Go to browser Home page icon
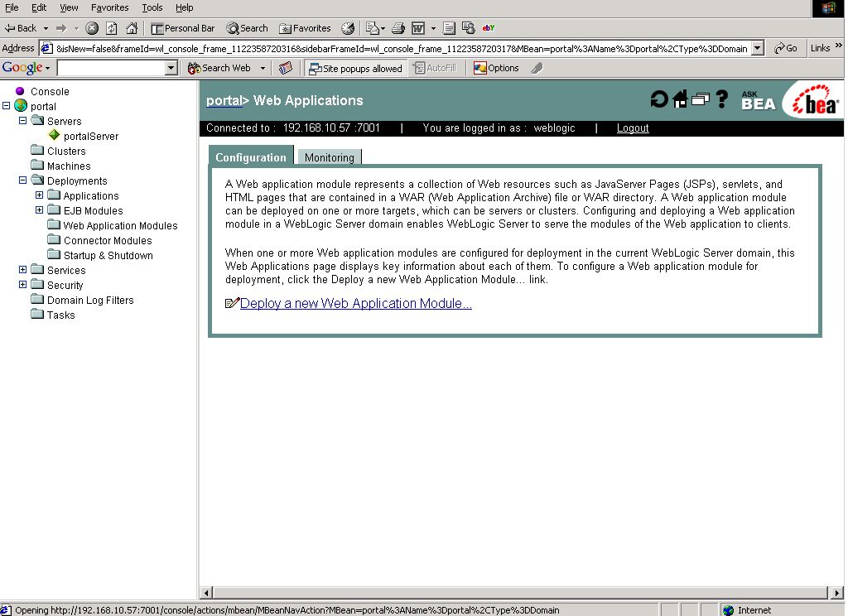This screenshot has width=848, height=616. pyautogui.click(x=132, y=28)
